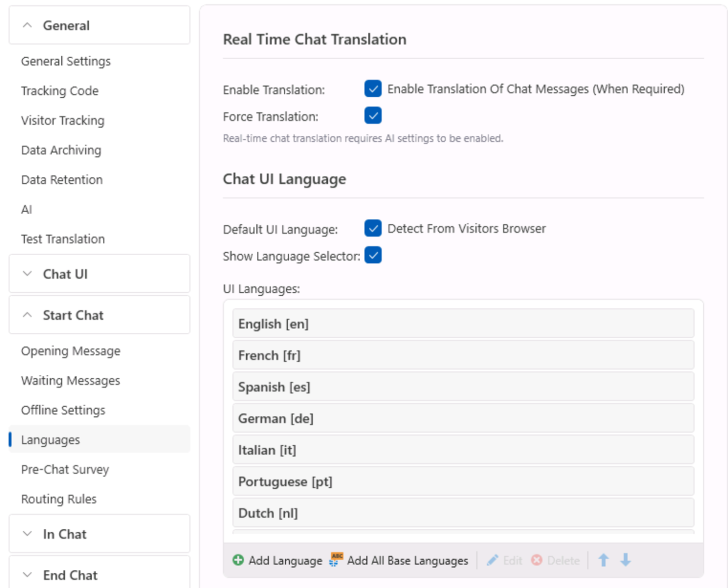
Task: Move language down with the down arrow
Action: (626, 560)
